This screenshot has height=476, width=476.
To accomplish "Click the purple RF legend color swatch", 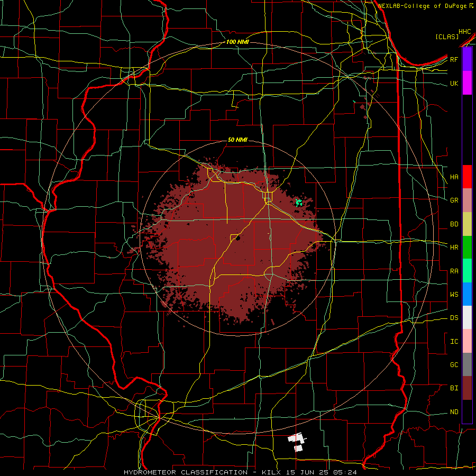I will pos(467,59).
